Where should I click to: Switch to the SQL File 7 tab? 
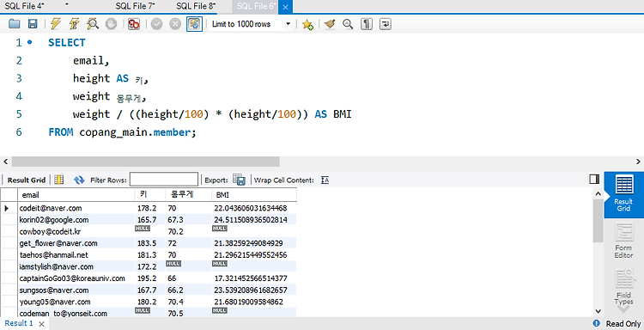[x=135, y=6]
